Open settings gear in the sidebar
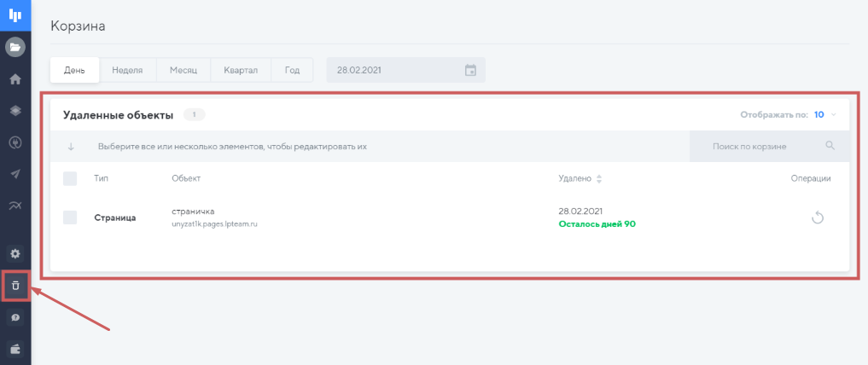The width and height of the screenshot is (868, 365). pyautogui.click(x=15, y=253)
